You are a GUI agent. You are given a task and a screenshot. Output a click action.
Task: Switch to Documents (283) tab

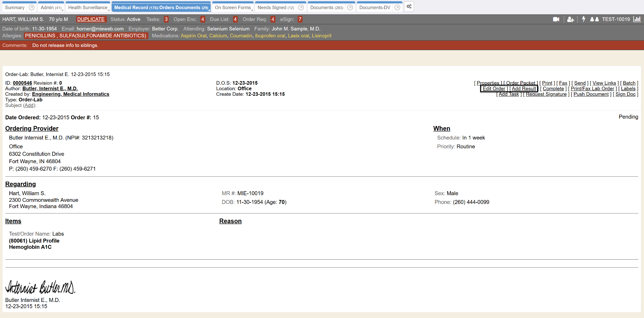(326, 8)
